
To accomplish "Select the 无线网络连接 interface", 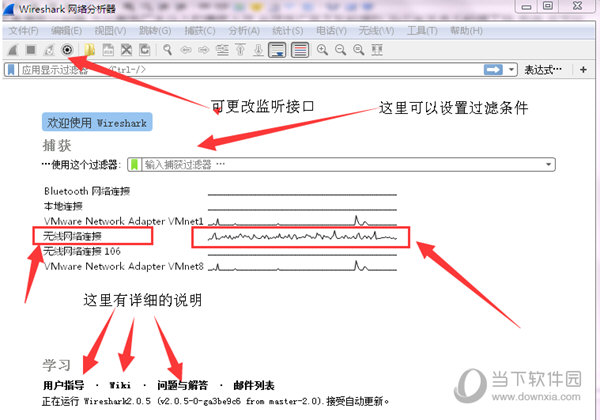I will pyautogui.click(x=72, y=236).
